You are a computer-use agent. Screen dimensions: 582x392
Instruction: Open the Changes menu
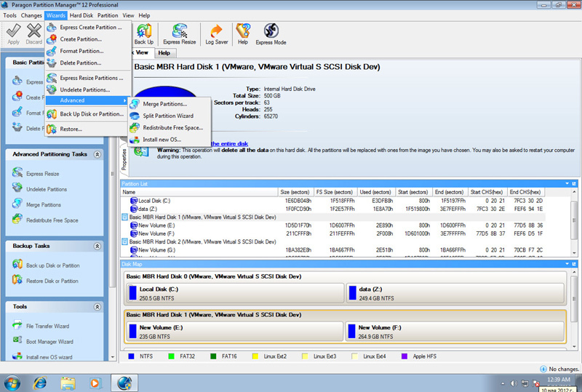(x=31, y=15)
